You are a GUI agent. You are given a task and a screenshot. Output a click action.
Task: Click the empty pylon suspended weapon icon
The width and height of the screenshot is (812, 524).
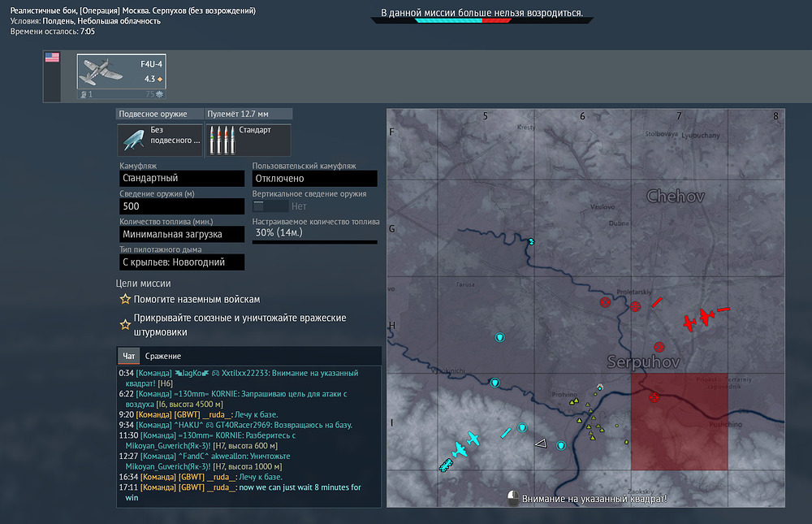coord(134,140)
